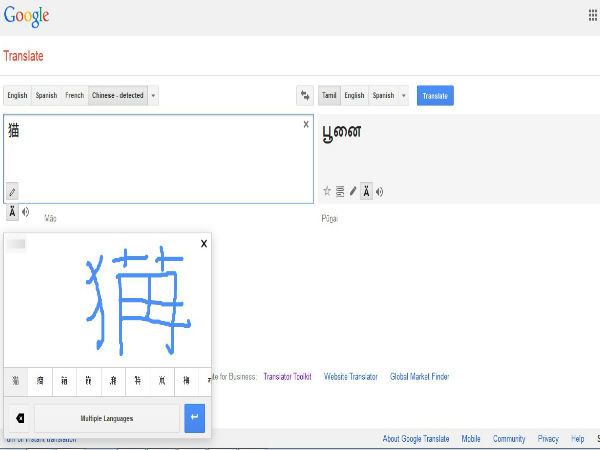Click the blue Translate button
The width and height of the screenshot is (600, 450).
point(435,96)
